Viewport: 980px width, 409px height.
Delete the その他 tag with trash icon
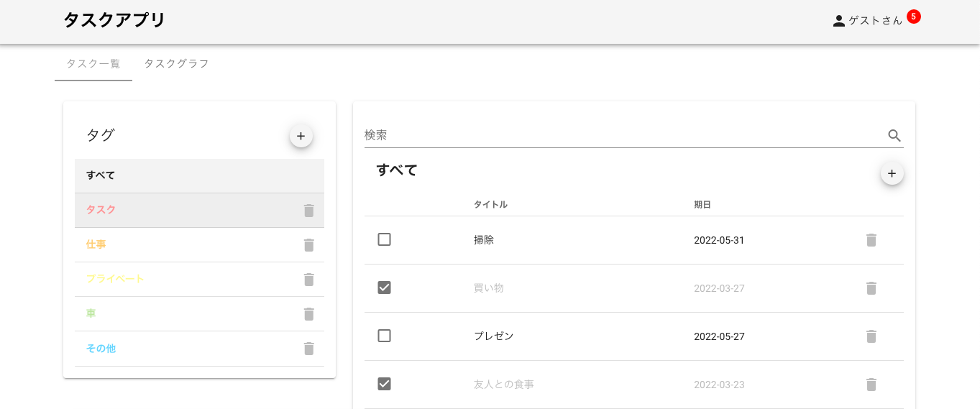309,349
